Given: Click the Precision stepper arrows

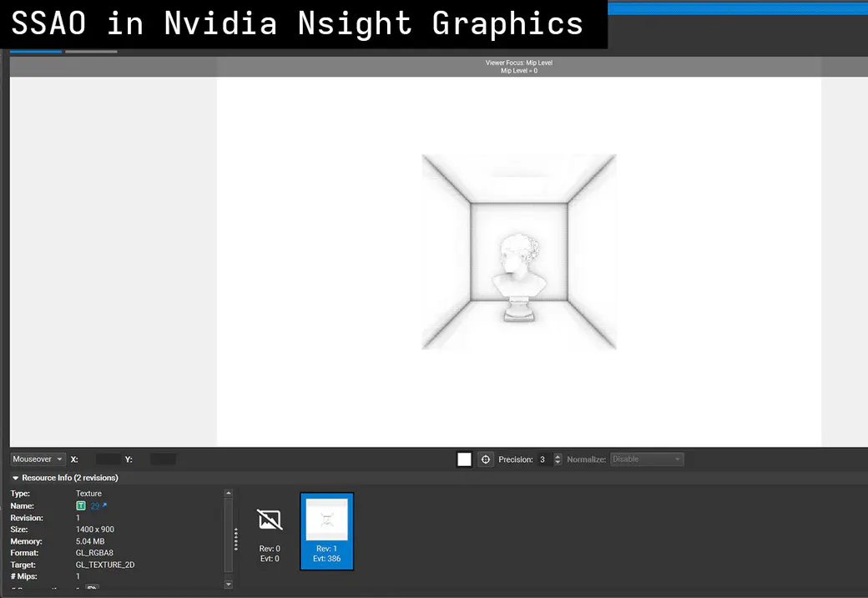Looking at the screenshot, I should (x=558, y=459).
